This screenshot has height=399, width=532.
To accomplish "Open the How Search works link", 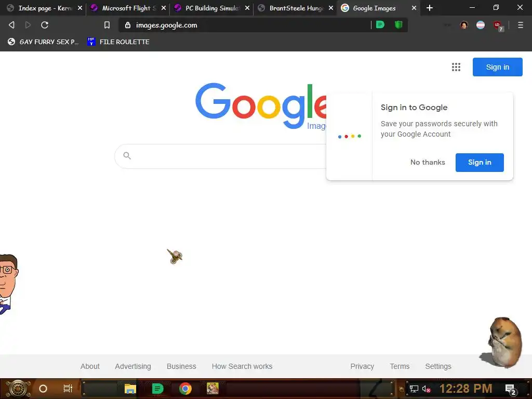I will 242,366.
